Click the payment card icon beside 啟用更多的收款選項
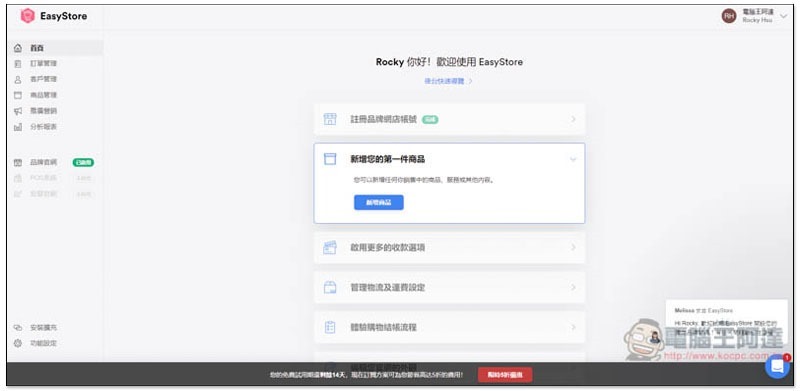 330,248
